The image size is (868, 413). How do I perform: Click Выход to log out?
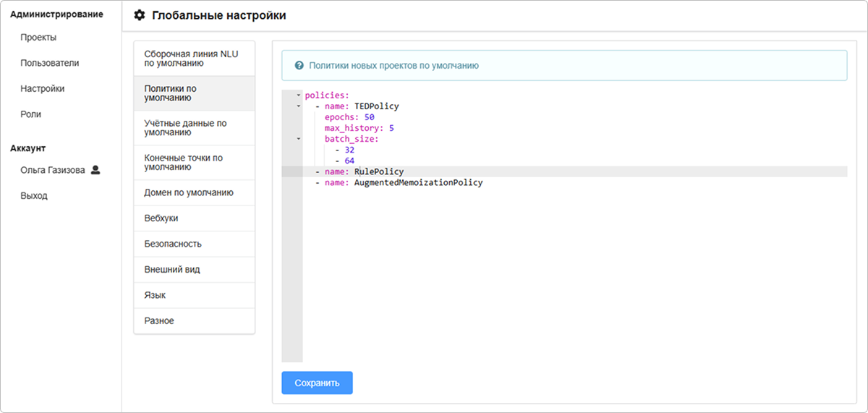click(33, 196)
